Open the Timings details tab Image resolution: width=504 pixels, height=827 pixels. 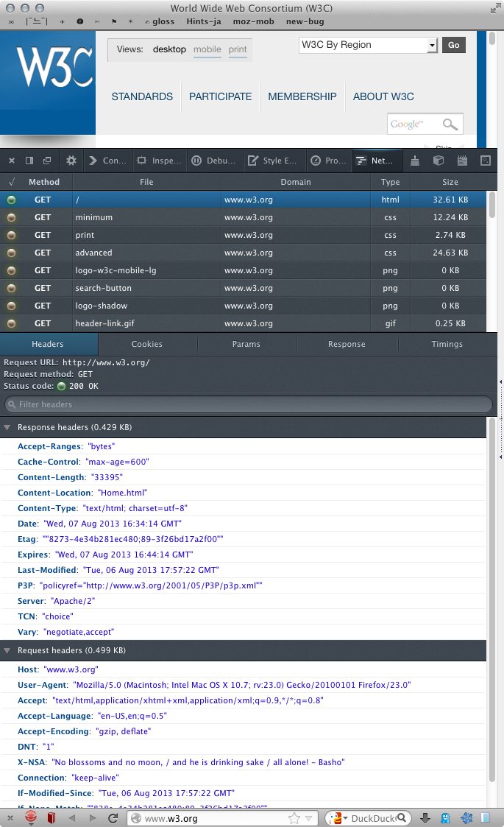pyautogui.click(x=447, y=344)
